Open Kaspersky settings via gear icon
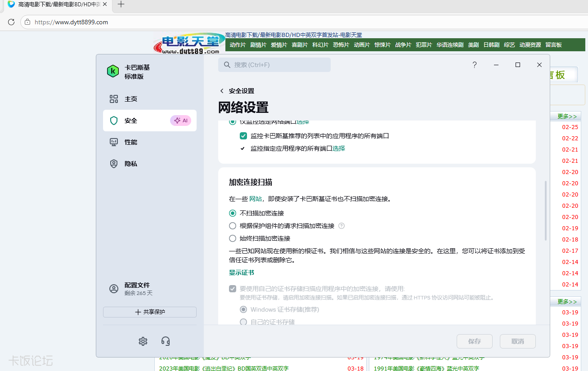 tap(143, 341)
